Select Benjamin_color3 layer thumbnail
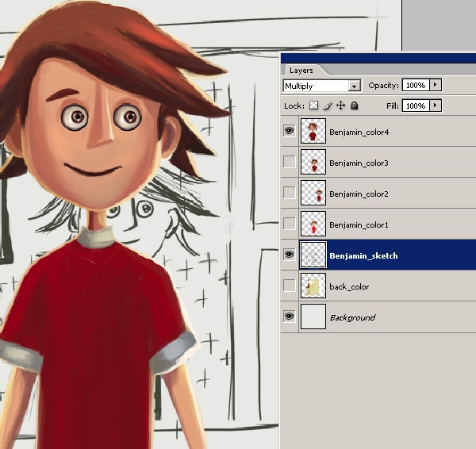 coord(313,162)
